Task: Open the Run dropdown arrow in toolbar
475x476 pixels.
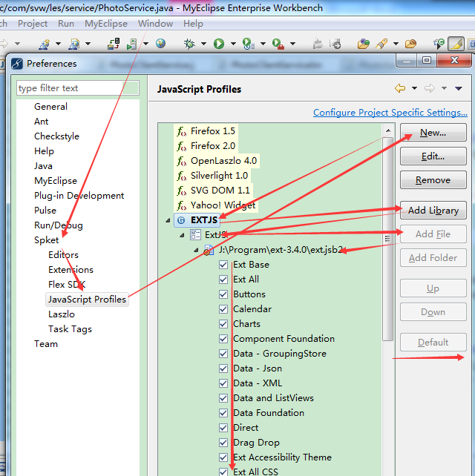Action: click(233, 44)
